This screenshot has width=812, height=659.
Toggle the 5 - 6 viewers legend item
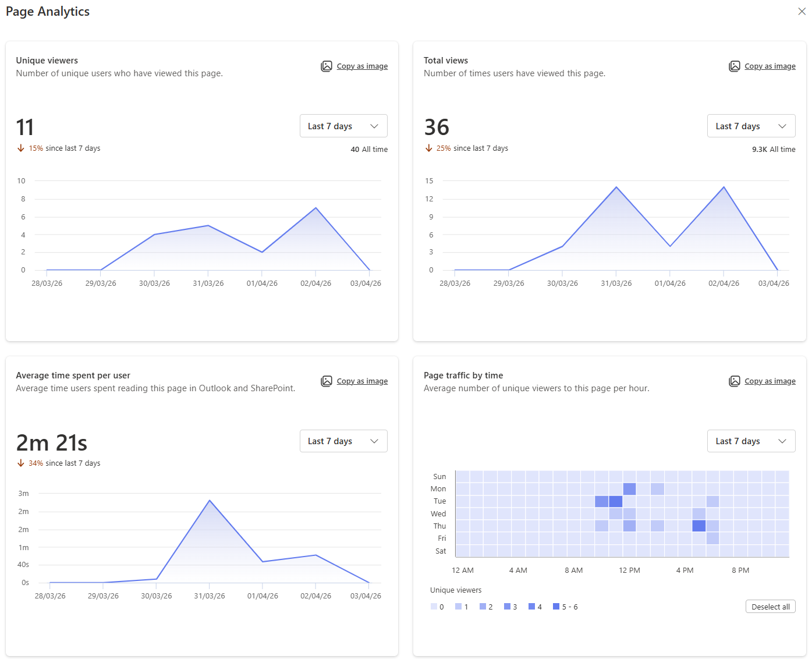tap(565, 607)
